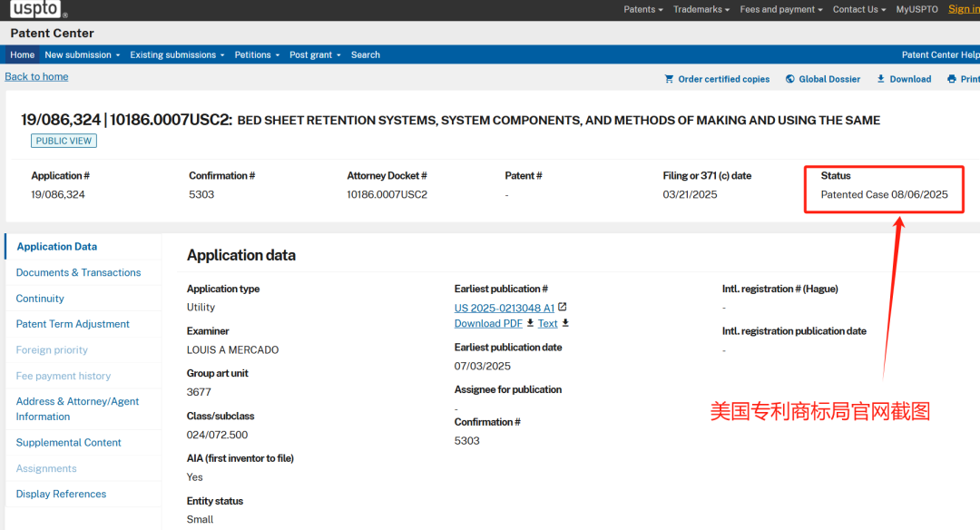
Task: Expand the Petitions dropdown
Action: point(257,55)
